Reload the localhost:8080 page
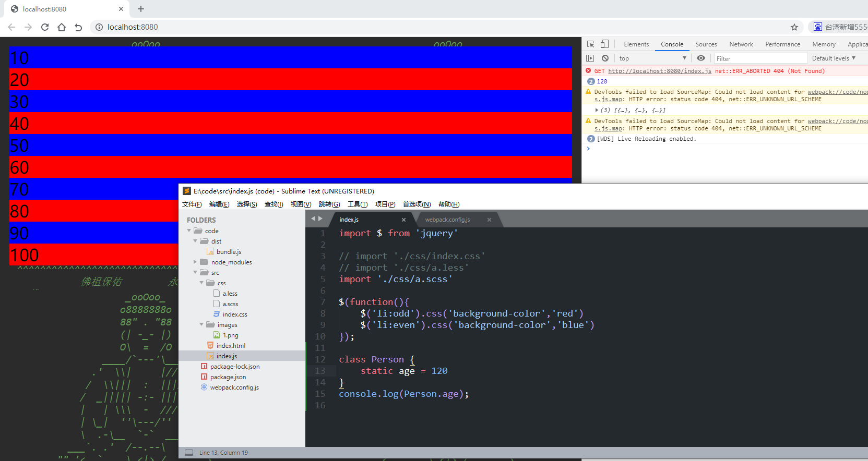 tap(45, 27)
